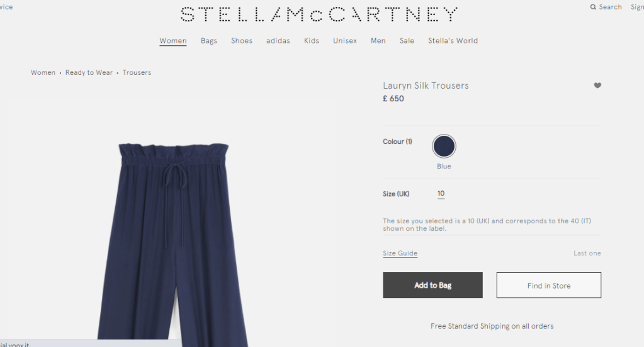Click the navy trousers product image
The height and width of the screenshot is (347, 644).
pyautogui.click(x=172, y=245)
